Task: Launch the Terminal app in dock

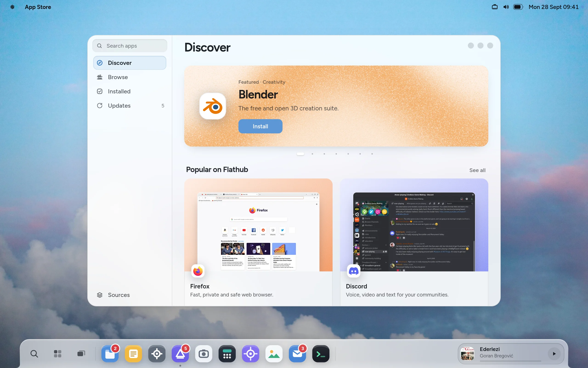Action: [321, 354]
